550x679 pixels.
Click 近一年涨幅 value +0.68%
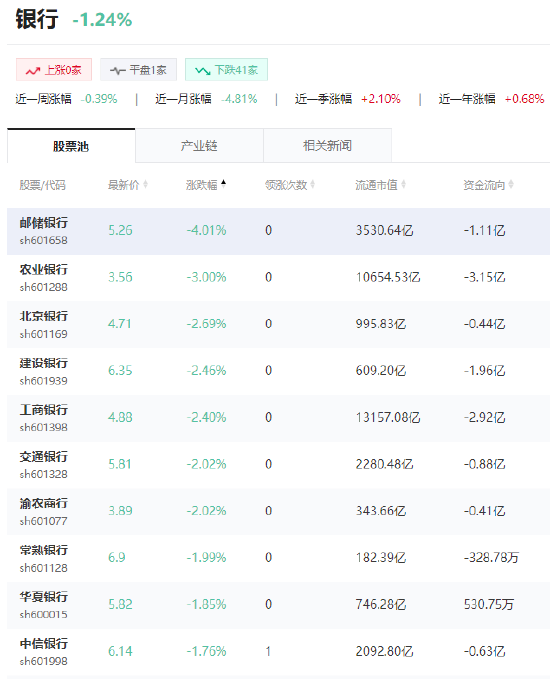click(x=524, y=99)
